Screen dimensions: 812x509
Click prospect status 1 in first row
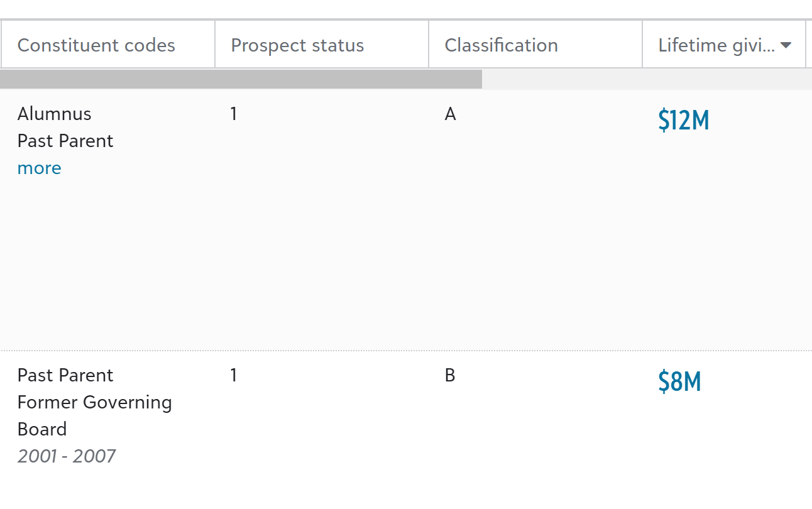234,114
